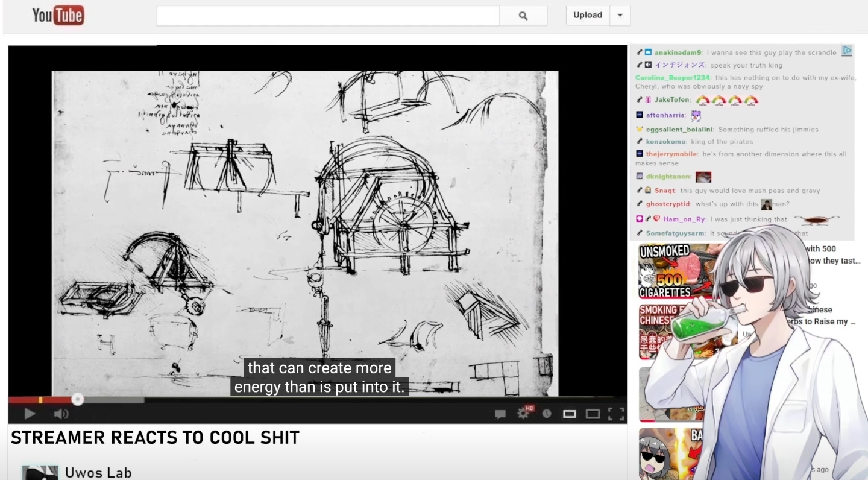Click the pink heart badge beside Ham_on_Ry
Screen dimensions: 868x480
657,219
